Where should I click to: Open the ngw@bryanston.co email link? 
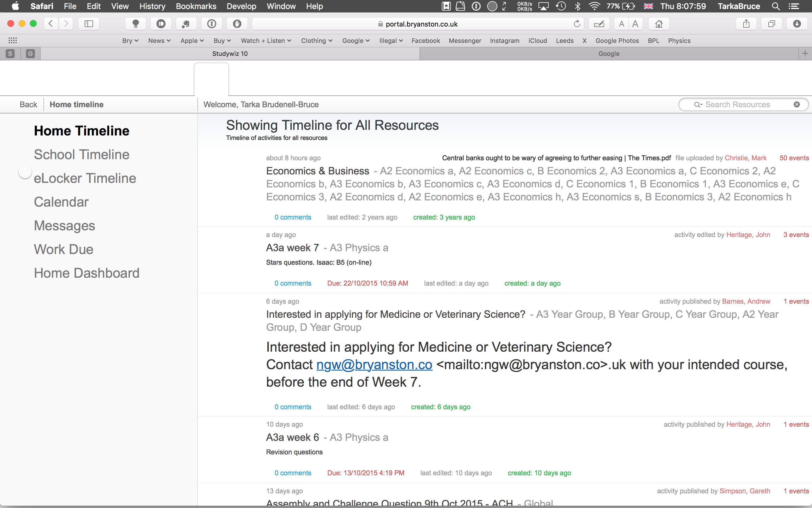(374, 365)
